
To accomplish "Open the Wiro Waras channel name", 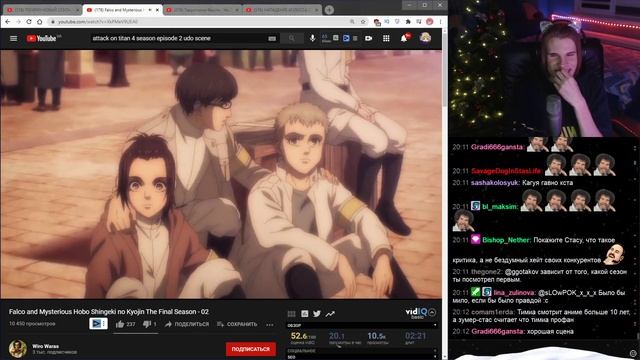I will coord(45,346).
